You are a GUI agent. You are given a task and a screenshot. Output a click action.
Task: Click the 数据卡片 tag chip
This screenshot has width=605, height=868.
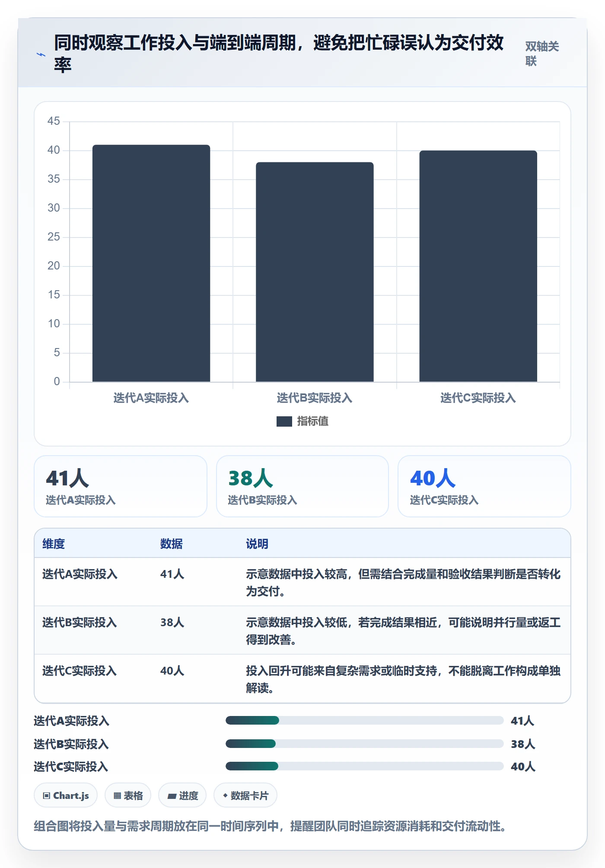[x=245, y=795]
